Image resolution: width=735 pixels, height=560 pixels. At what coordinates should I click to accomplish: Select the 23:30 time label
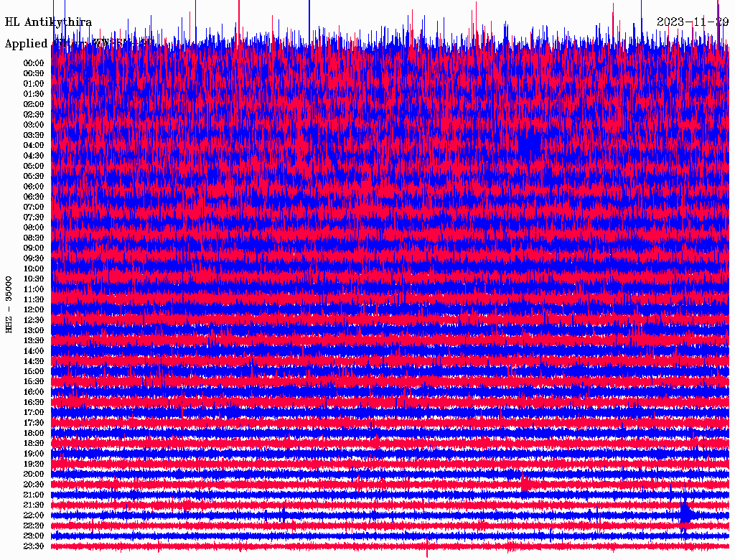pyautogui.click(x=34, y=546)
